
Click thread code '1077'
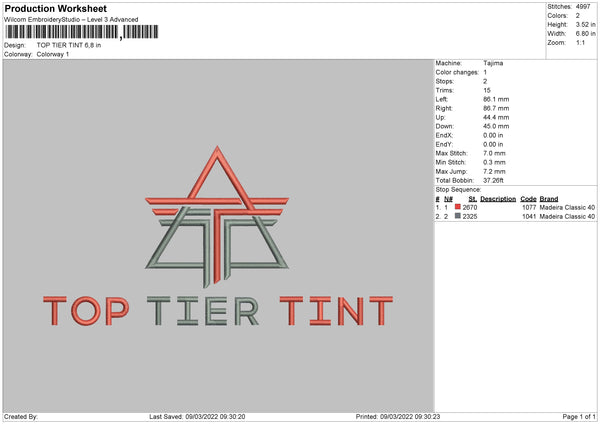pyautogui.click(x=529, y=207)
